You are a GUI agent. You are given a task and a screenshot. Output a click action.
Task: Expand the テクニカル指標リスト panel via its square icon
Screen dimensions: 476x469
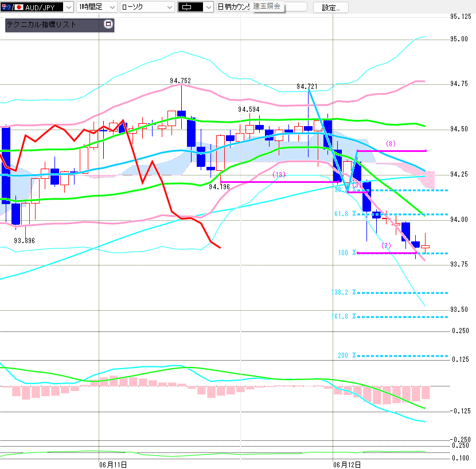point(108,24)
